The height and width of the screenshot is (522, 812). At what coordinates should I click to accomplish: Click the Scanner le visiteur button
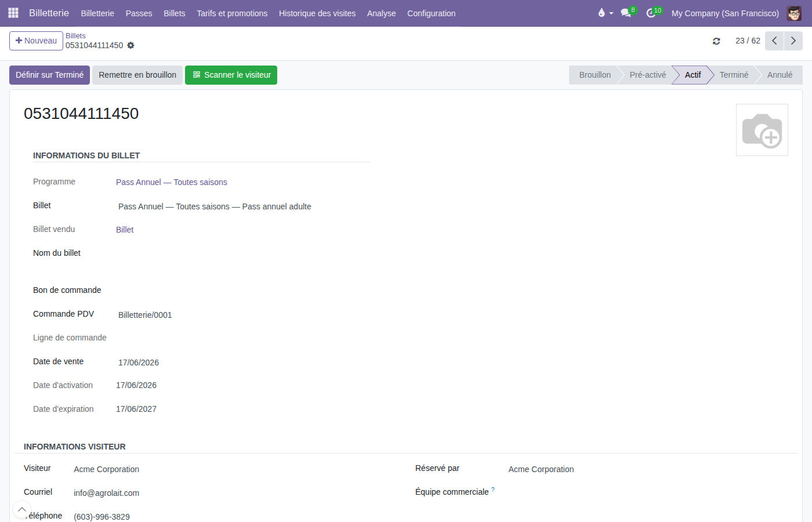(x=231, y=75)
